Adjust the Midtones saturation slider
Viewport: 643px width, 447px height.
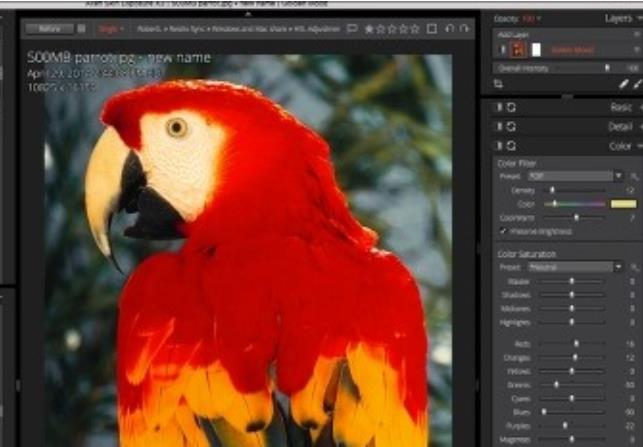coord(572,308)
